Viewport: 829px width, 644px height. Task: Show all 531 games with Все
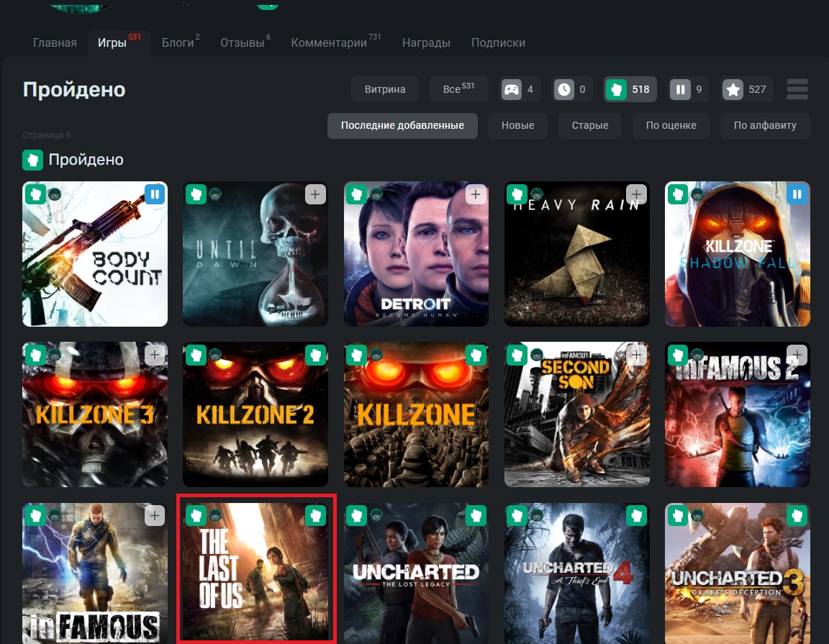pos(458,89)
